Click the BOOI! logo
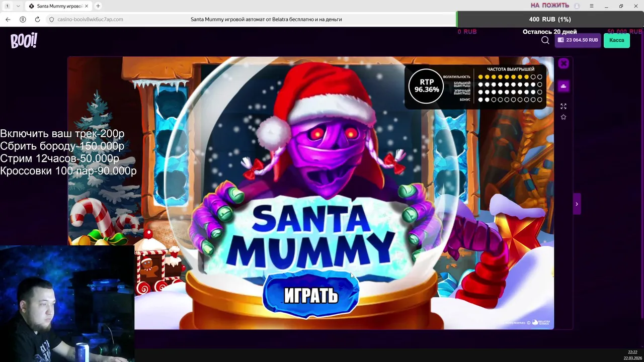The image size is (644, 362). [24, 41]
